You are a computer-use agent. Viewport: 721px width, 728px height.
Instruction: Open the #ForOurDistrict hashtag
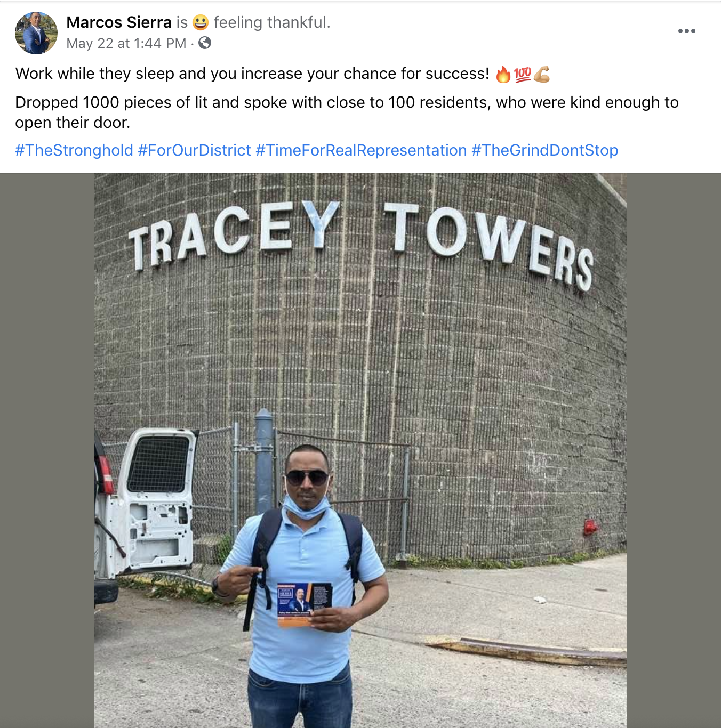[194, 150]
